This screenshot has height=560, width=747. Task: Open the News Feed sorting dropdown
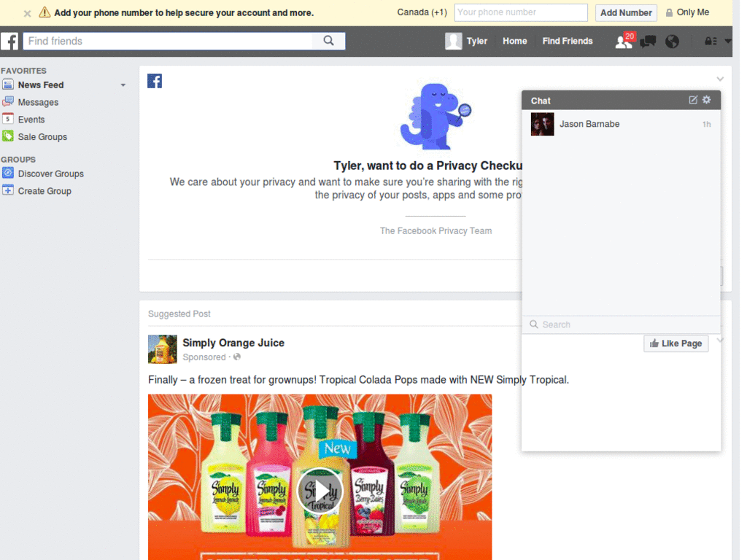click(x=122, y=85)
